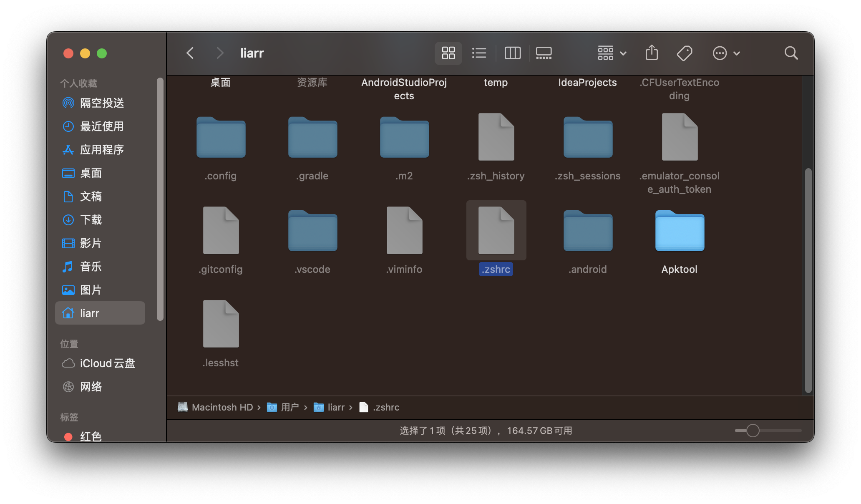Select the .gradle folder icon

click(312, 137)
